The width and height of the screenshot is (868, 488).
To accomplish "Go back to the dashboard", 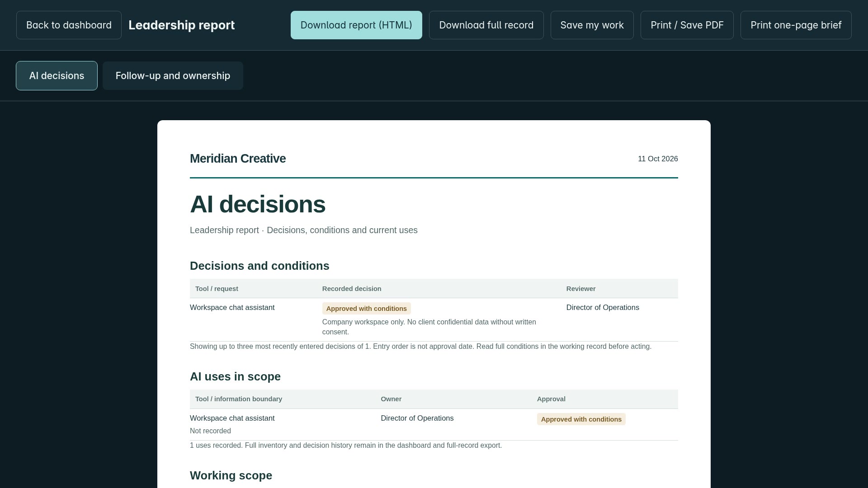I will 69,25.
